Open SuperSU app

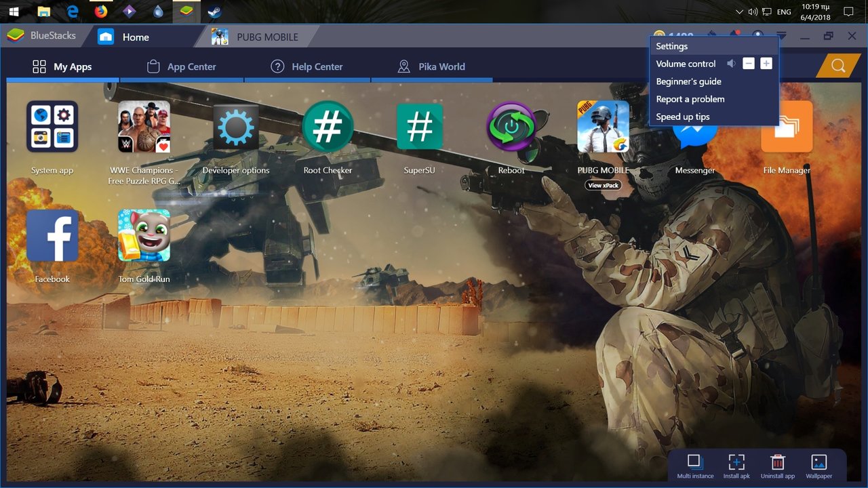(420, 127)
